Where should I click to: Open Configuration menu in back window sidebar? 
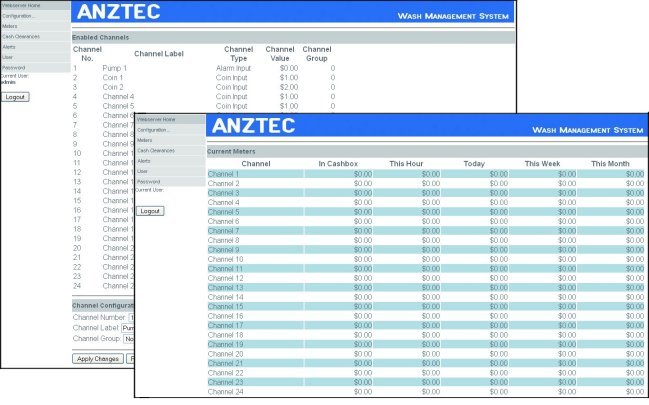pos(35,16)
